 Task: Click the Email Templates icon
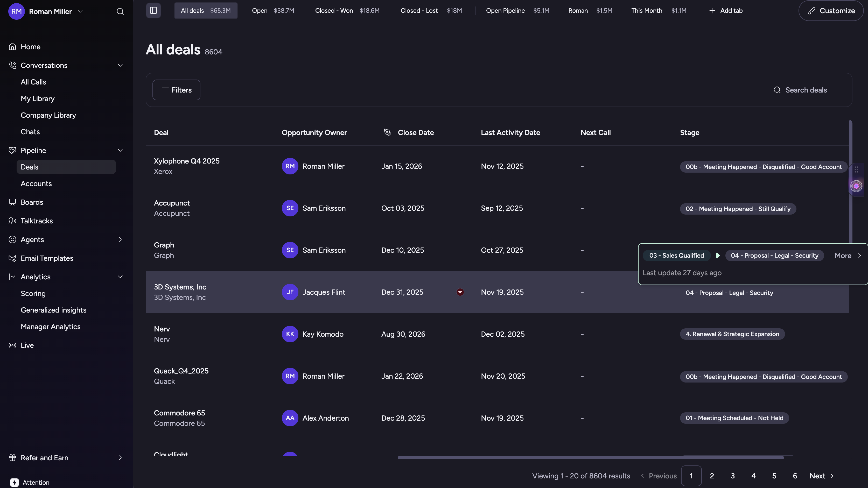coord(12,258)
